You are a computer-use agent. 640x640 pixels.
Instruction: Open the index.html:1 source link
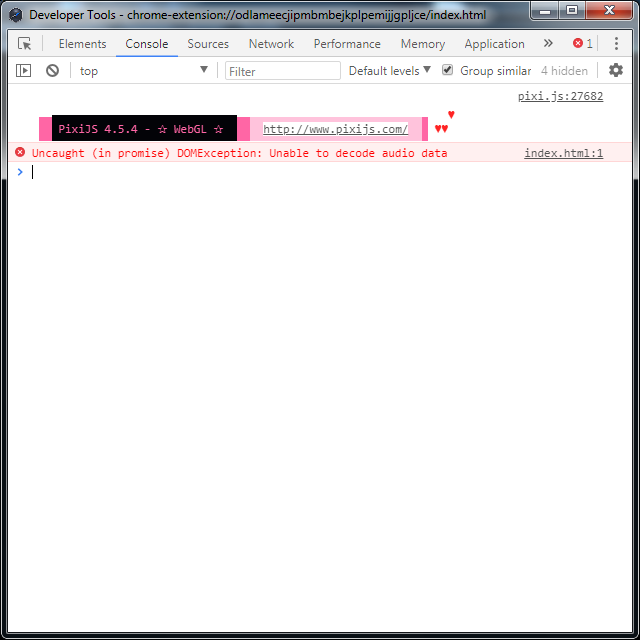click(x=563, y=153)
